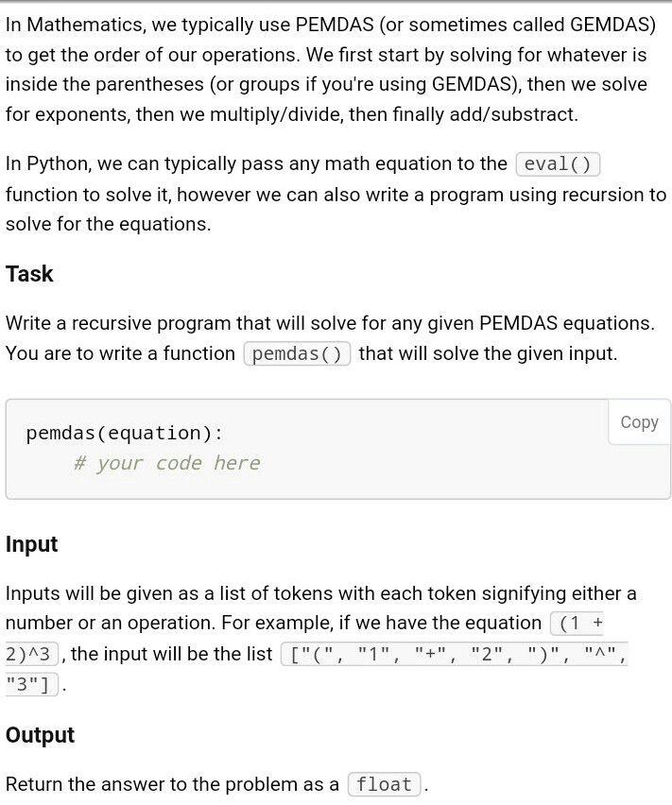Click the # your code here comment

(x=165, y=463)
